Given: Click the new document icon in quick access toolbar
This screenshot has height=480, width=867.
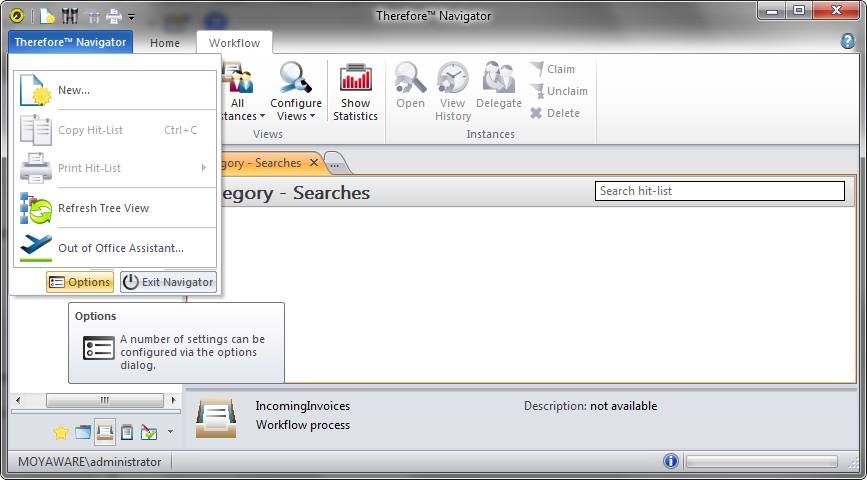Looking at the screenshot, I should [47, 16].
